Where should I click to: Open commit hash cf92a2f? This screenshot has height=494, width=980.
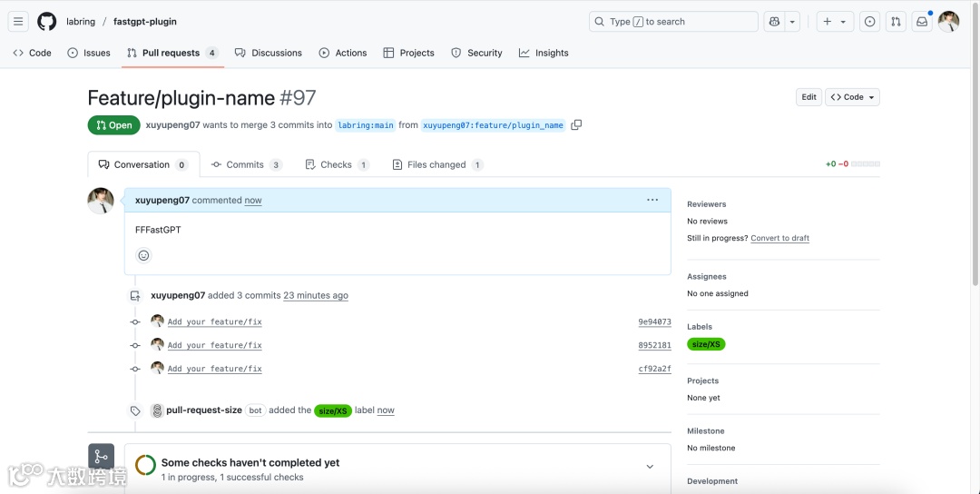[654, 369]
